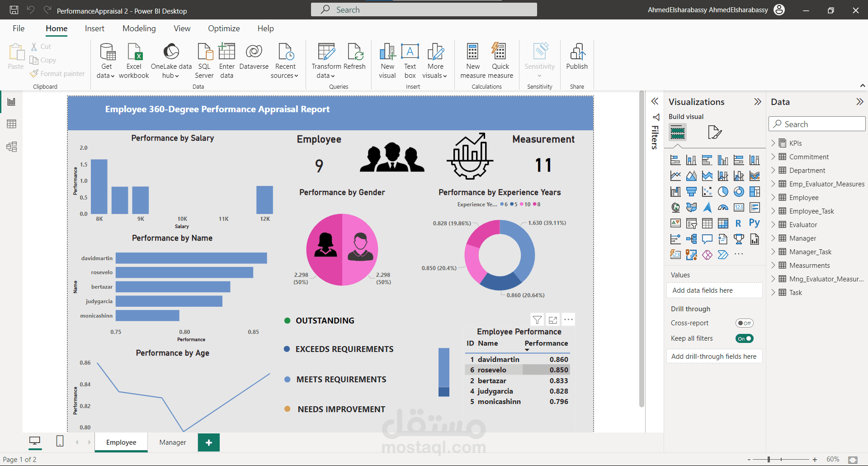
Task: Switch to the Insert ribbon tab
Action: coord(94,29)
